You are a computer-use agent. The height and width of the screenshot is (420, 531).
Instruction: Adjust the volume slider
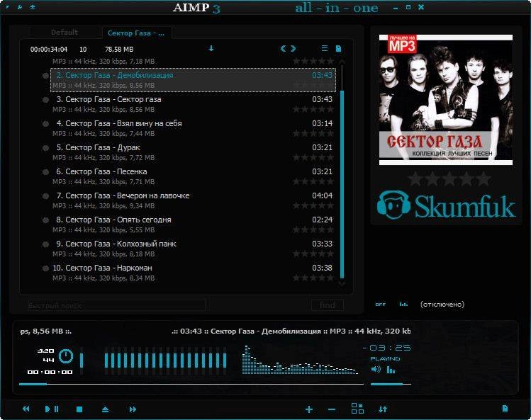click(x=391, y=384)
